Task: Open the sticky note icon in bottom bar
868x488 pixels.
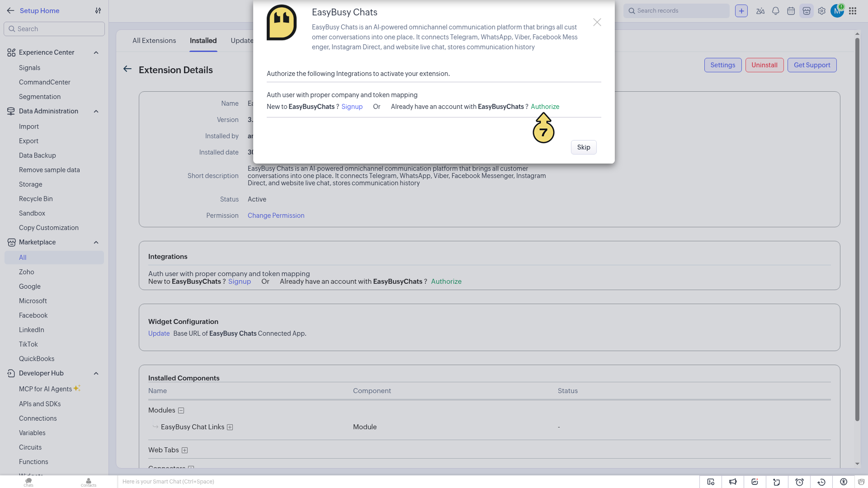Action: tap(777, 482)
